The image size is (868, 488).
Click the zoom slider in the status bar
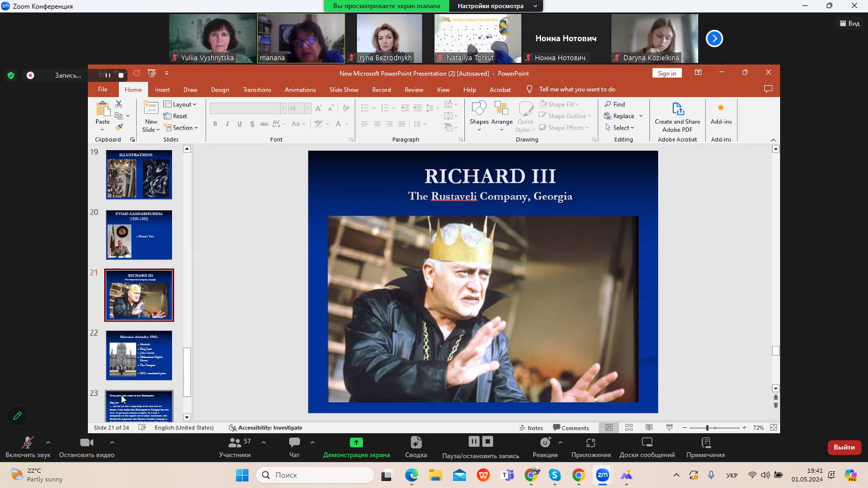click(x=707, y=428)
